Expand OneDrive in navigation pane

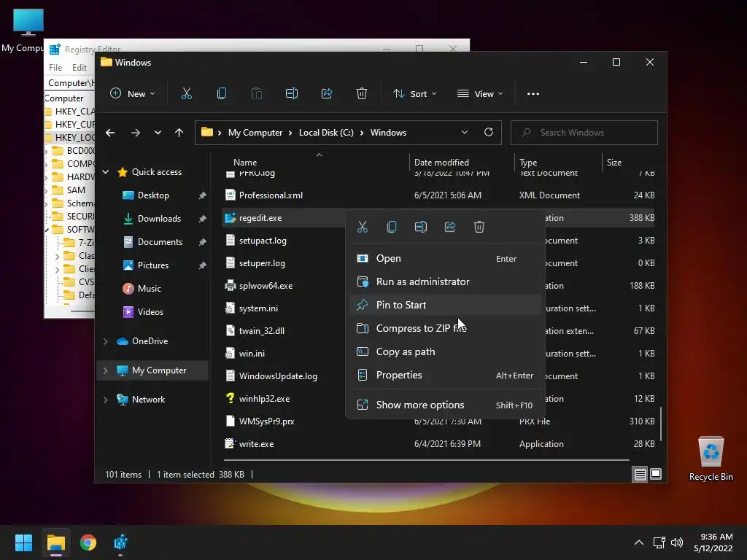pyautogui.click(x=106, y=341)
